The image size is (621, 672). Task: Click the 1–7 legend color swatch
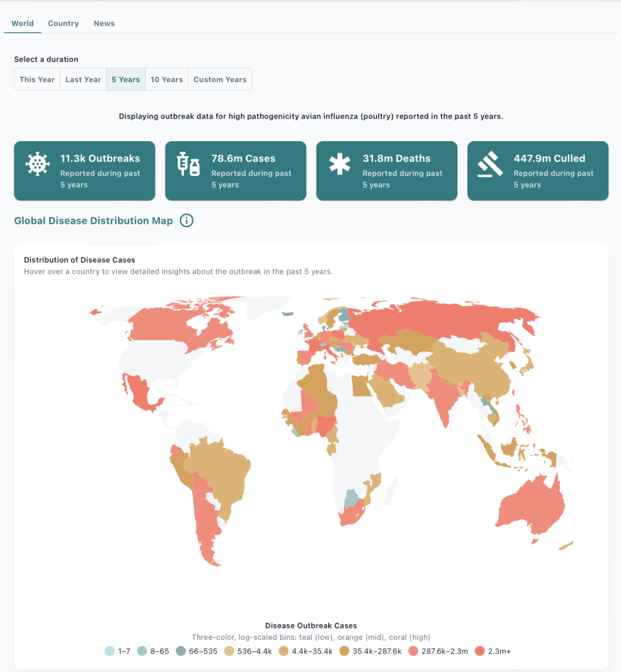[x=110, y=651]
